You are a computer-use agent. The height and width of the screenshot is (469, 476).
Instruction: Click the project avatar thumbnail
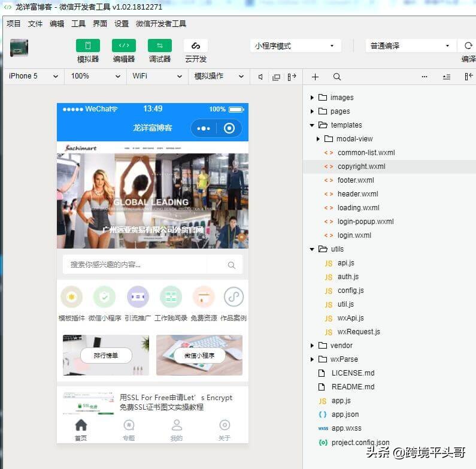19,48
